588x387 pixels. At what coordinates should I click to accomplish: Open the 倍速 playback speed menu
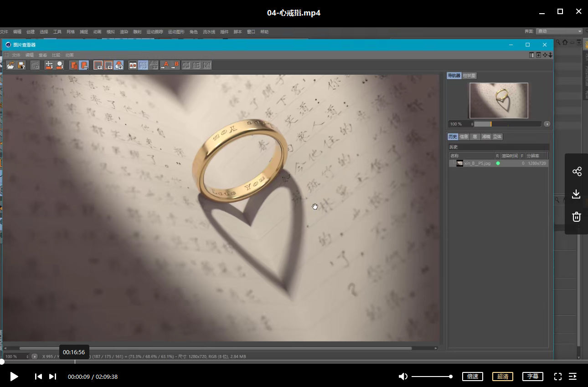[x=472, y=377]
